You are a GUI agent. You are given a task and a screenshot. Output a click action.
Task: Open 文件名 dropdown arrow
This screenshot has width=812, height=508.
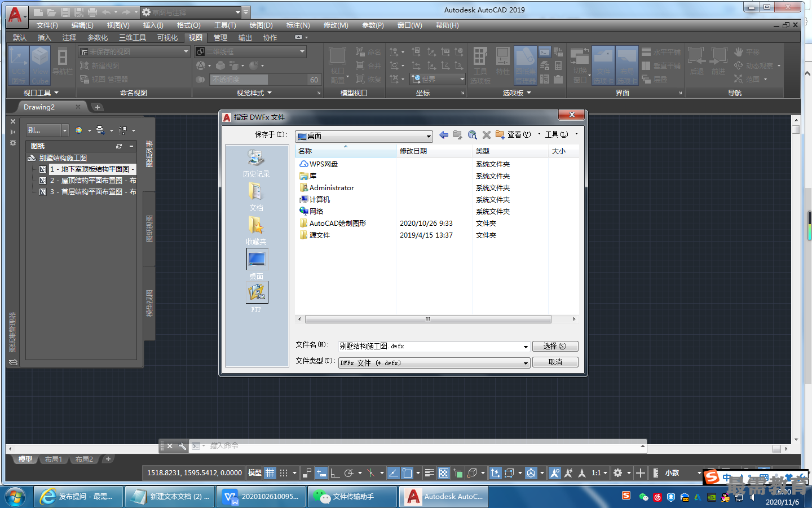coord(526,347)
